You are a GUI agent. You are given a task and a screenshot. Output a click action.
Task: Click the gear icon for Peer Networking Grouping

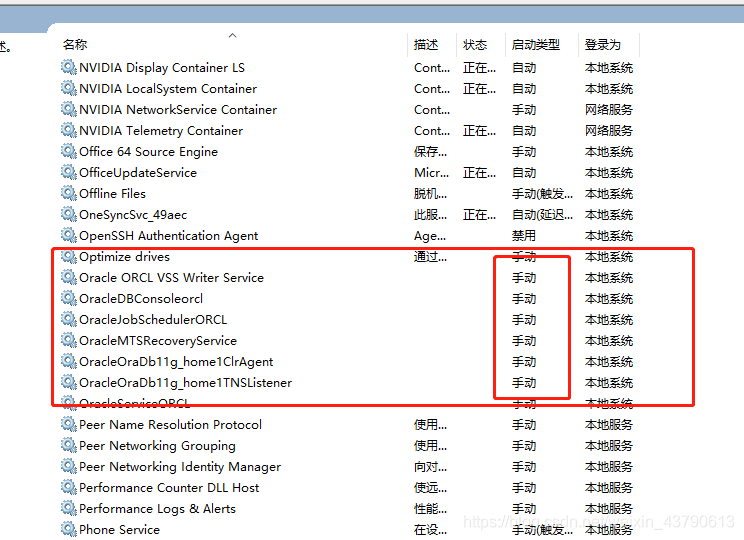coord(69,446)
